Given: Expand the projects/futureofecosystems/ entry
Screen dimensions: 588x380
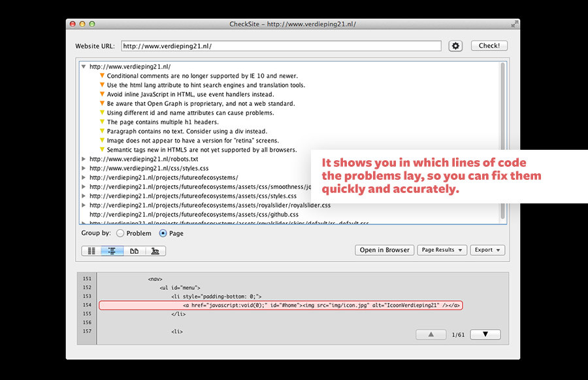Looking at the screenshot, I should pos(84,177).
